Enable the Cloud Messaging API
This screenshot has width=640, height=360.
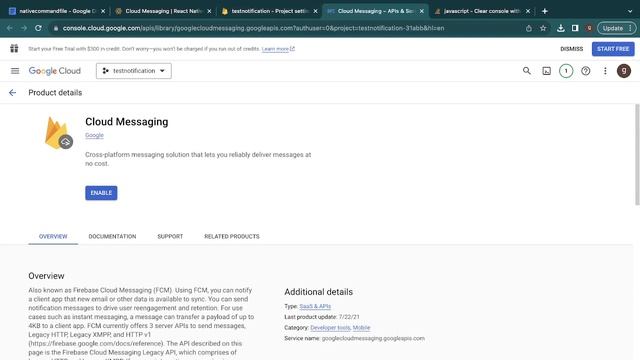[101, 193]
